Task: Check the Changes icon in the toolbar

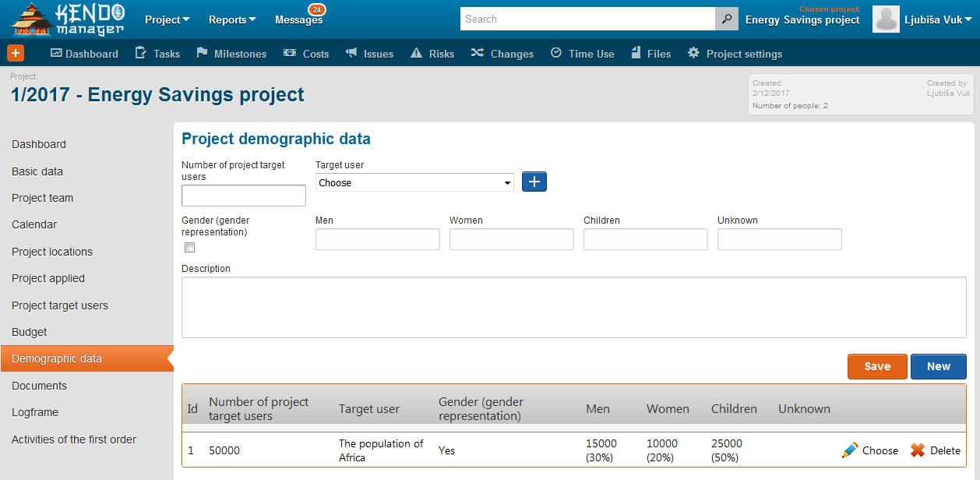Action: click(x=502, y=54)
